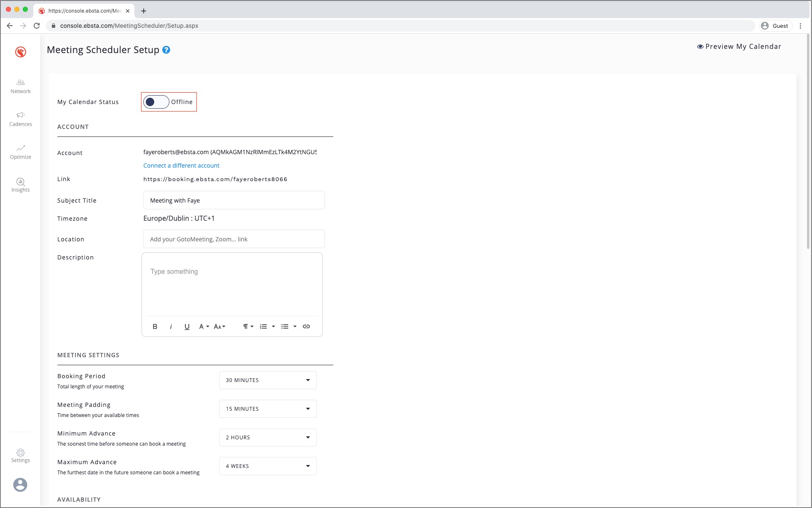
Task: Click the Bold formatting icon
Action: click(155, 326)
